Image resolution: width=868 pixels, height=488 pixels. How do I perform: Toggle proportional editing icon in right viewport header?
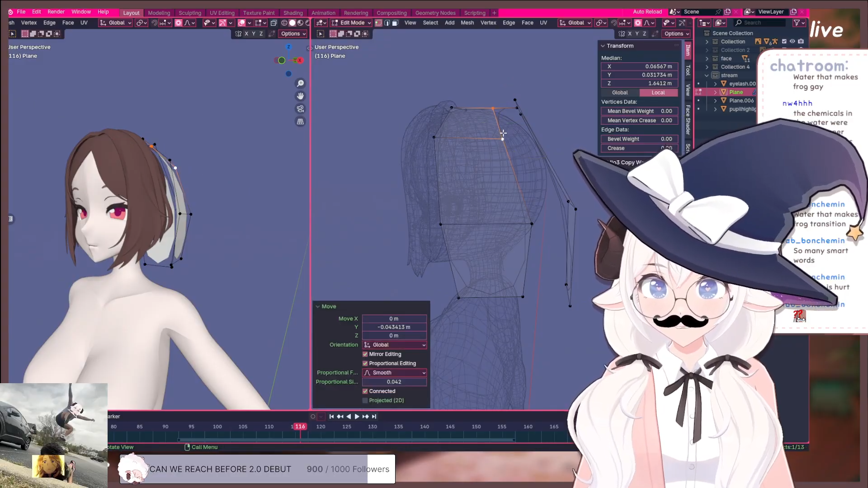pos(638,23)
